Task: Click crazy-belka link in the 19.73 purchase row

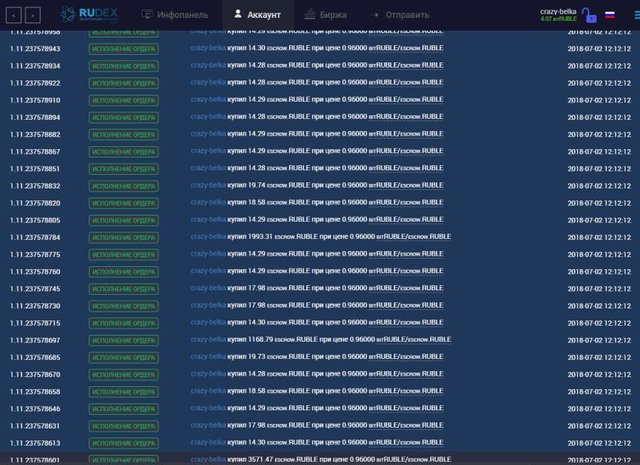Action: (x=208, y=357)
